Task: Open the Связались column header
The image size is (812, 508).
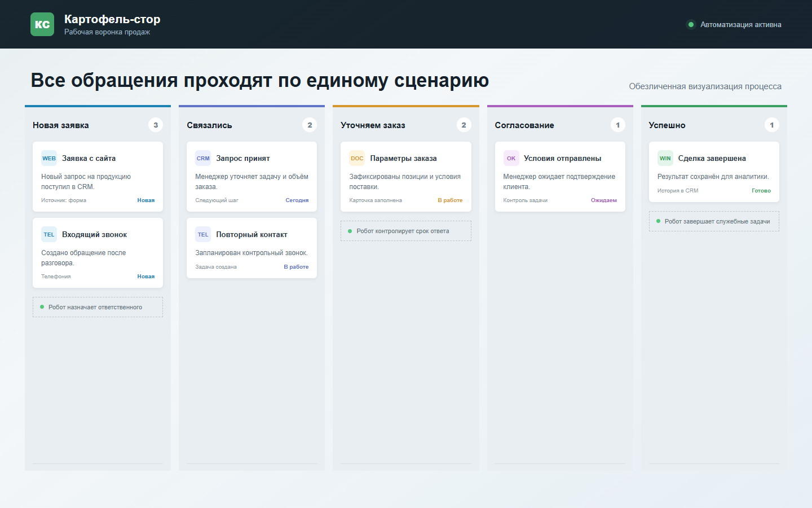Action: coord(209,125)
